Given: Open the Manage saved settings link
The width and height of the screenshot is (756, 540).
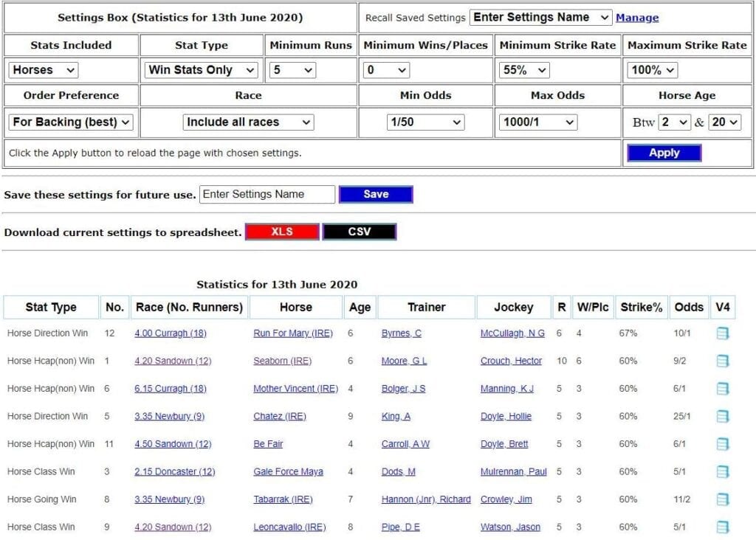Looking at the screenshot, I should pos(637,18).
